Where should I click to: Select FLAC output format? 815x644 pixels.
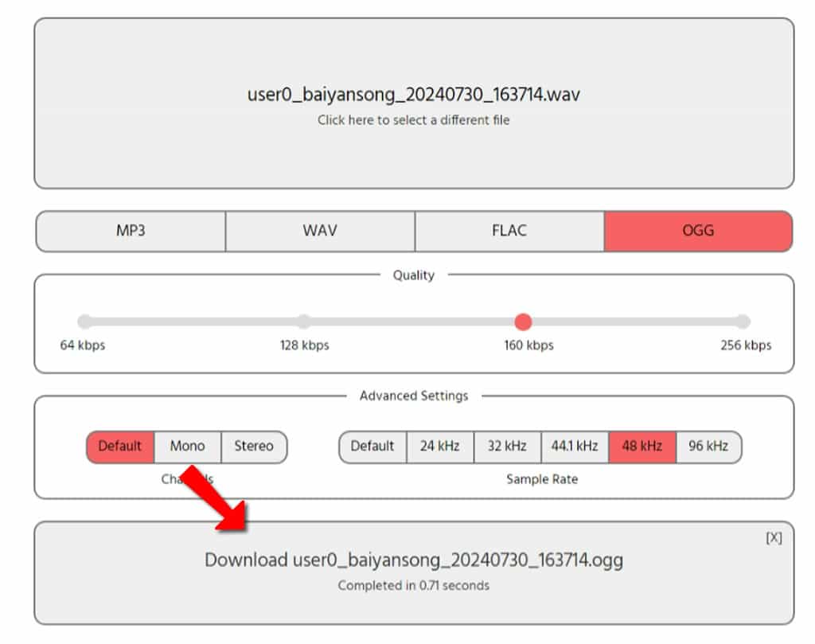(509, 231)
